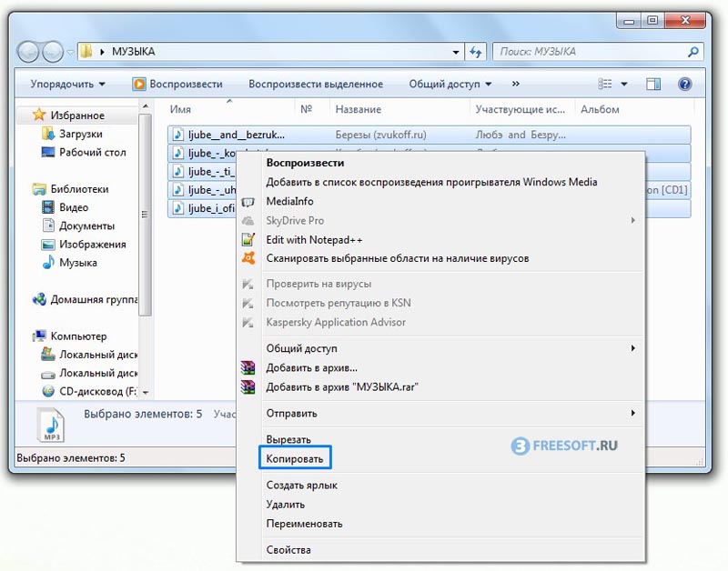
Task: Click the music icon of ljube_i_ofi file
Action: [x=177, y=208]
